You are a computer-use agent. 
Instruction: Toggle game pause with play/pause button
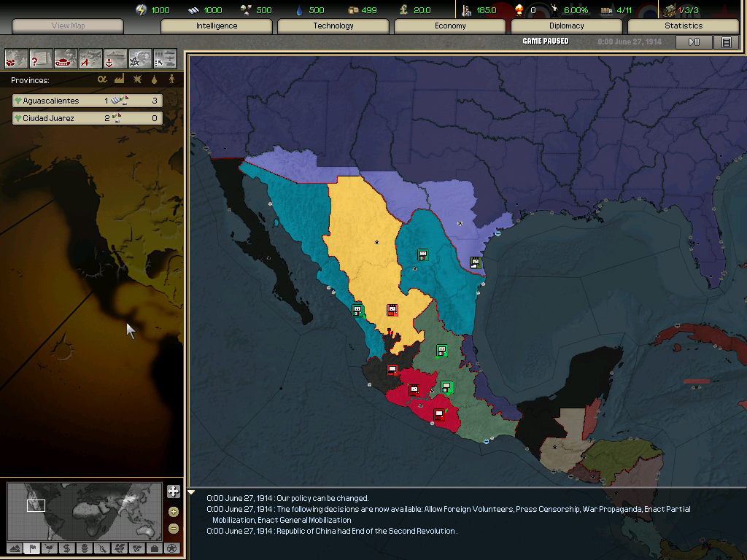click(694, 42)
